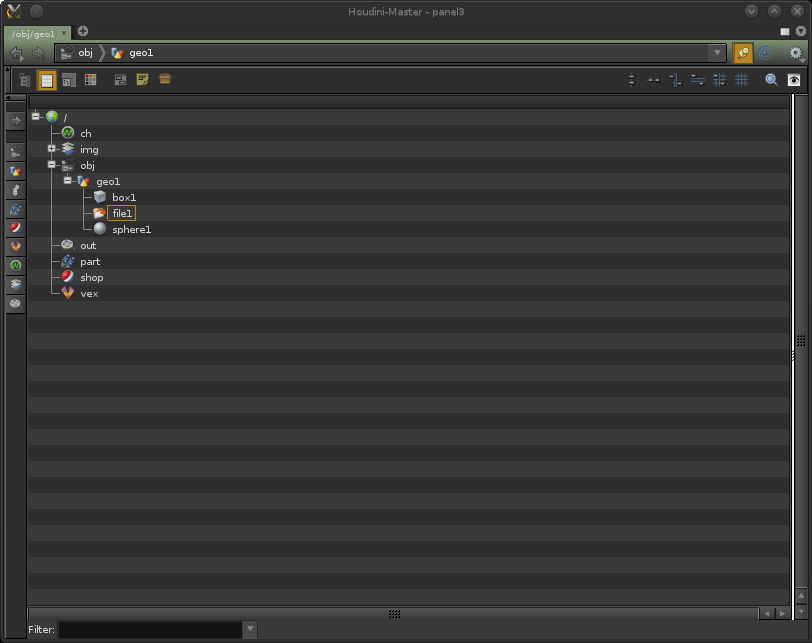Image resolution: width=812 pixels, height=643 pixels.
Task: Click the globe root icon
Action: pos(52,116)
